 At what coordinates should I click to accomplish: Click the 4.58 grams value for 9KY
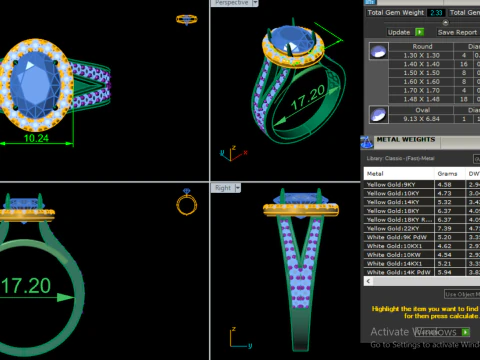point(445,184)
